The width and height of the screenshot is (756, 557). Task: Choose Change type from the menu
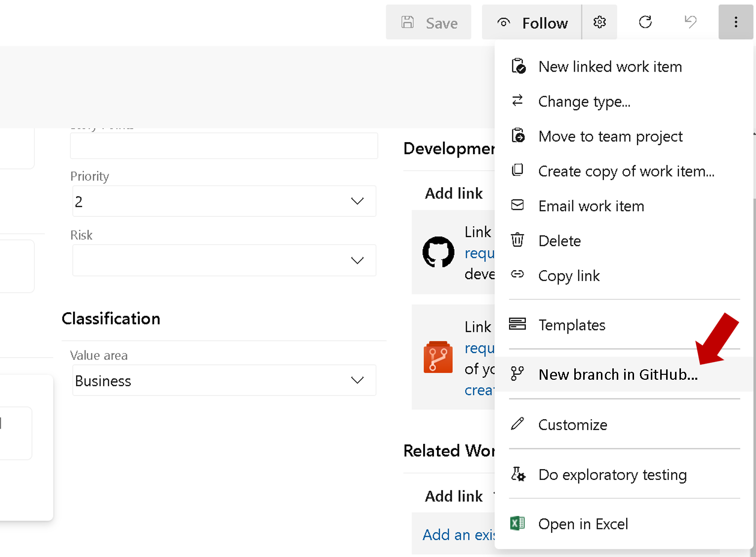pyautogui.click(x=584, y=101)
